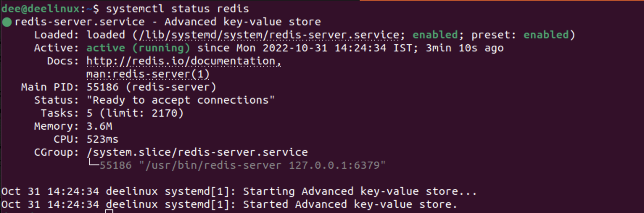The image size is (644, 213).
Task: Click the green active status dot
Action: [x=7, y=22]
